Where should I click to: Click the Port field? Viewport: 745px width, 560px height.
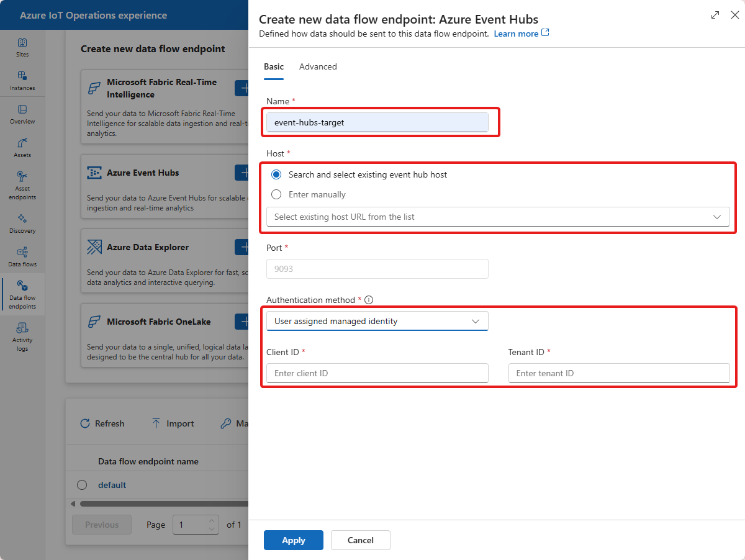[377, 269]
